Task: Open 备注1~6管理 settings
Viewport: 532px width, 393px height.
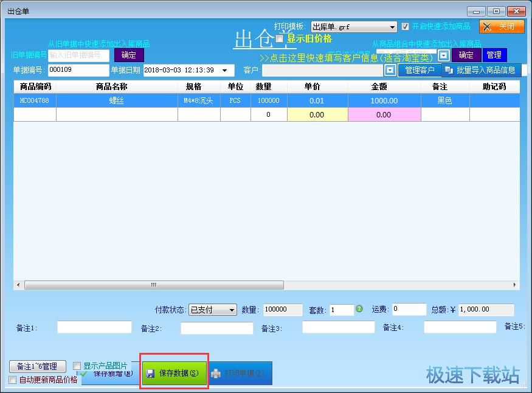Action: coord(37,366)
